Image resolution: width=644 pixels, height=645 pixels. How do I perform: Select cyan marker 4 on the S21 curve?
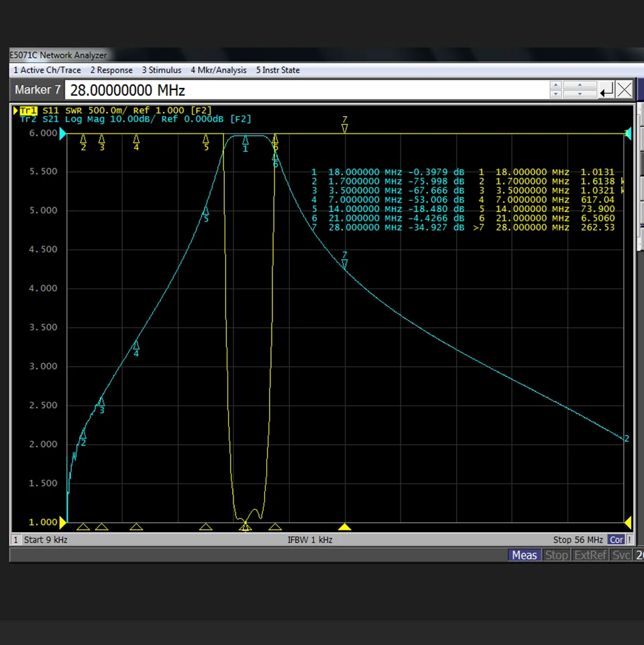point(136,349)
